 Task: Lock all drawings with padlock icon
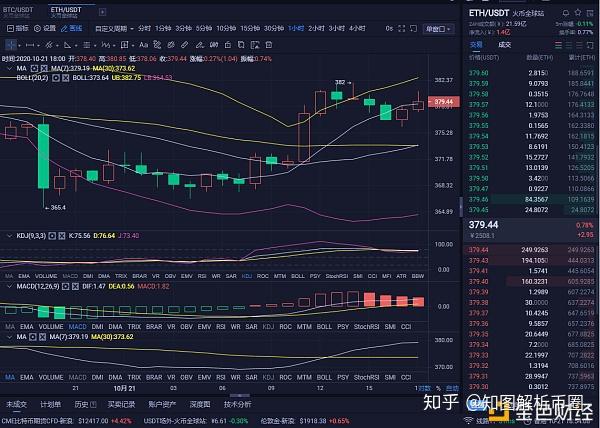[x=228, y=45]
